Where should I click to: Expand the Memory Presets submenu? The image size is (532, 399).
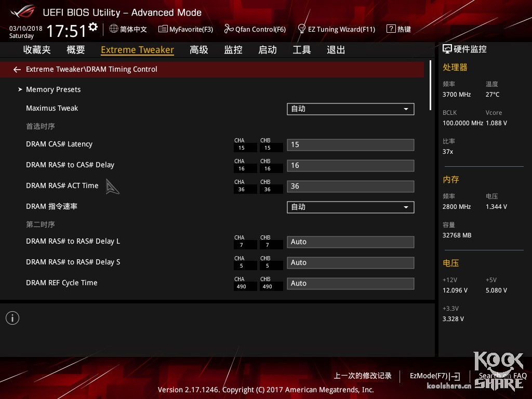point(53,89)
